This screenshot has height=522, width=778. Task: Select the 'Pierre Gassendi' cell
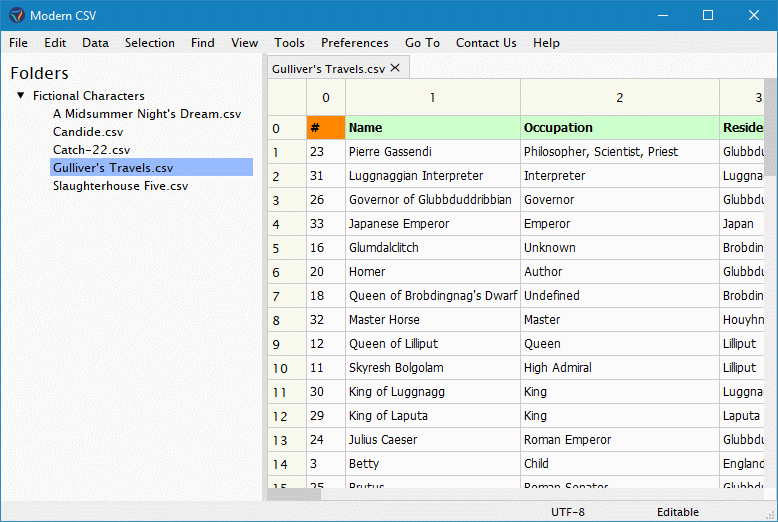tap(433, 152)
